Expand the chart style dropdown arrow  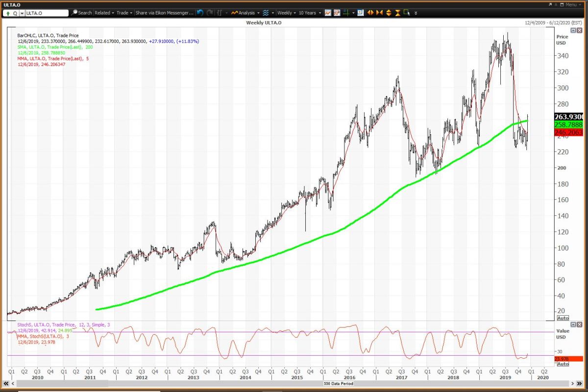(226, 13)
